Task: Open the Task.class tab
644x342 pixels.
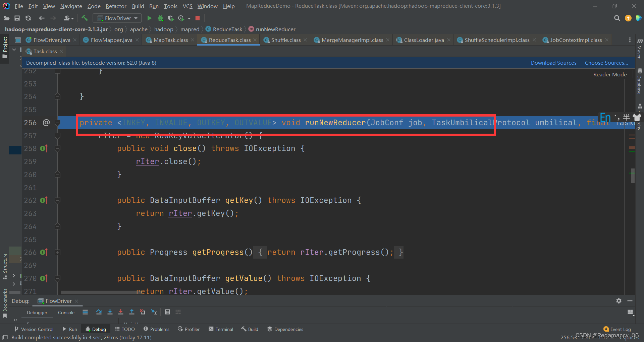Action: tap(45, 51)
